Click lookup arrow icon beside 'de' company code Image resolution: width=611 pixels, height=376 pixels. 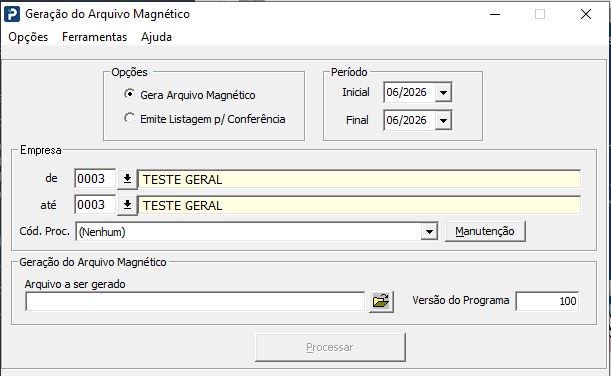pyautogui.click(x=127, y=179)
